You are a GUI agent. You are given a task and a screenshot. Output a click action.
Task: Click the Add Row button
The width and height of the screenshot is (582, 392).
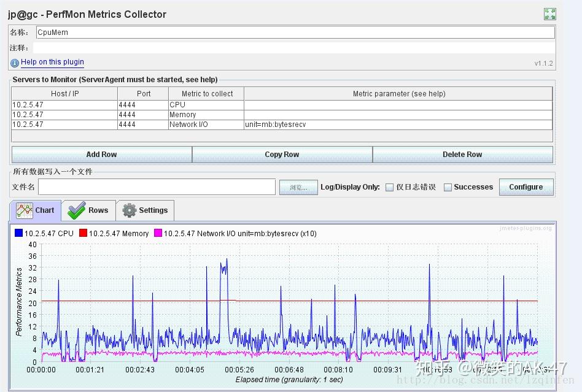click(102, 154)
